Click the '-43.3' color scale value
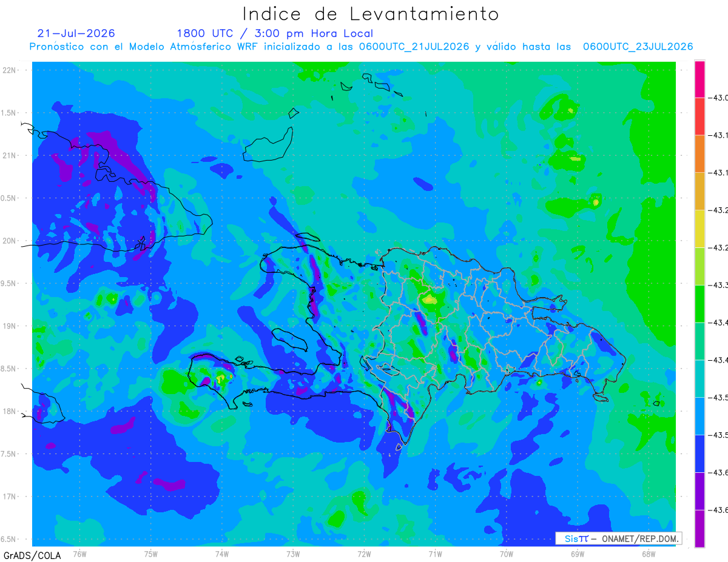728x562 pixels. tap(719, 285)
